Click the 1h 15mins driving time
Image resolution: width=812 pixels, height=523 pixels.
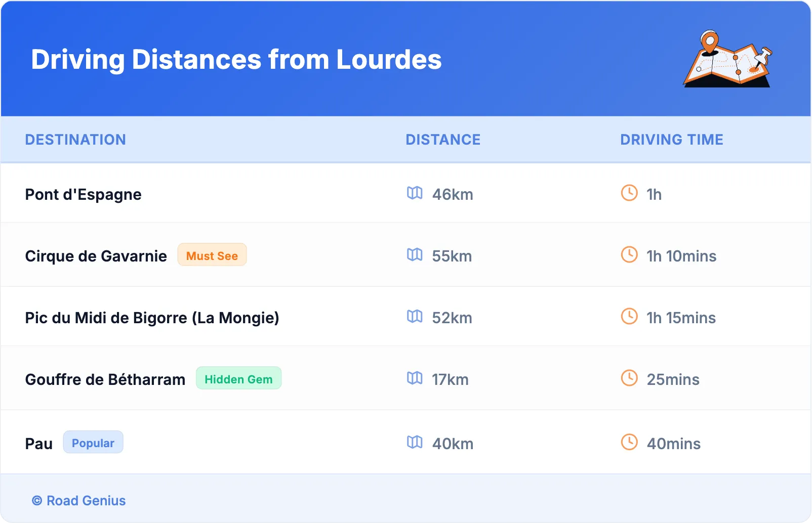(x=681, y=318)
